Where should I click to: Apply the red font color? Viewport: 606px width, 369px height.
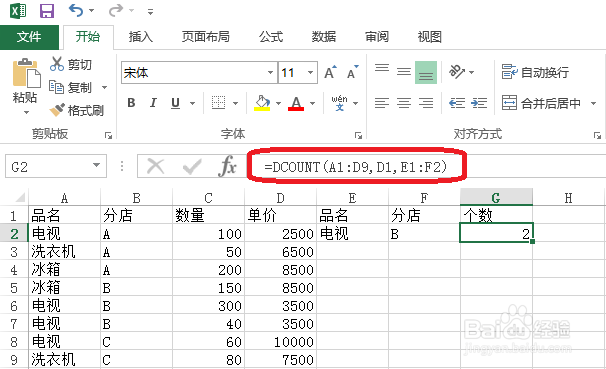(296, 103)
